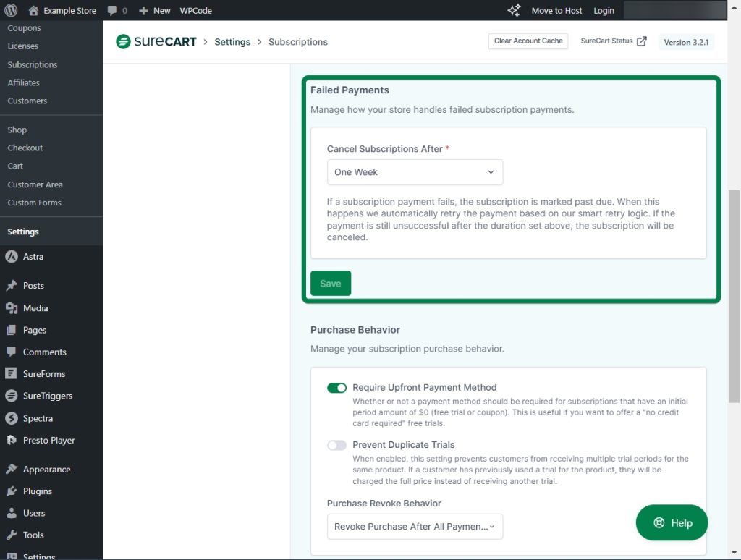Image resolution: width=741 pixels, height=560 pixels.
Task: Click the sparkle icon beside Move to Host
Action: coord(514,11)
